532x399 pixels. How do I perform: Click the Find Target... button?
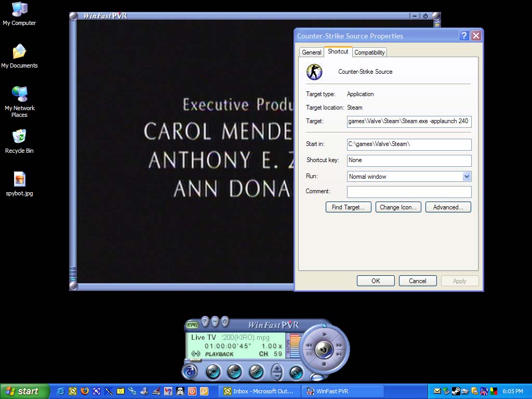[349, 207]
